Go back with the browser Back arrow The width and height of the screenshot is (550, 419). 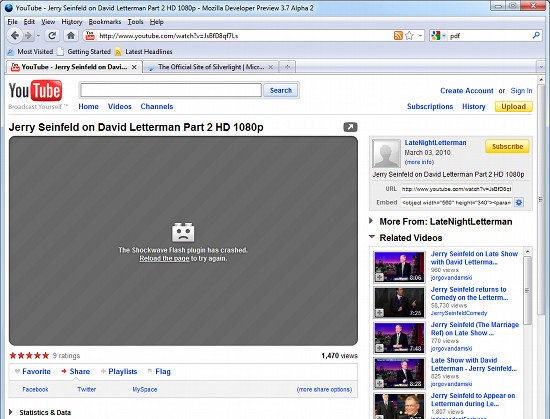(15, 35)
